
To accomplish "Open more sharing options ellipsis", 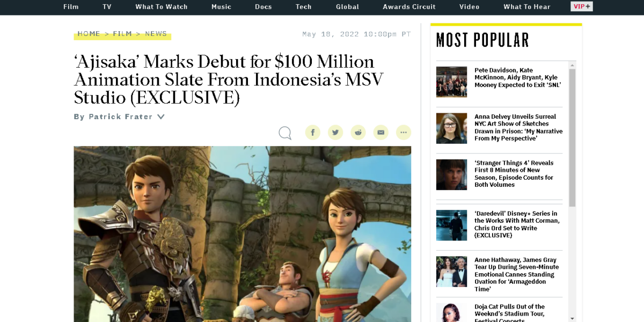I will pos(404,132).
